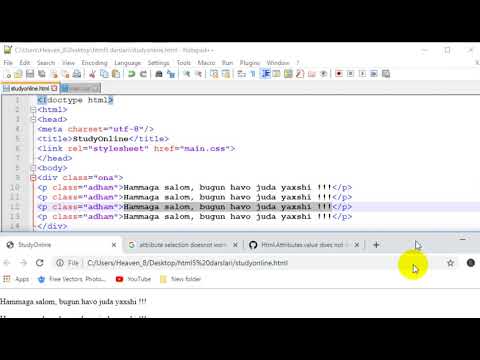This screenshot has width=480, height=360.
Task: Open a new Chrome tab with plus
Action: 376,245
